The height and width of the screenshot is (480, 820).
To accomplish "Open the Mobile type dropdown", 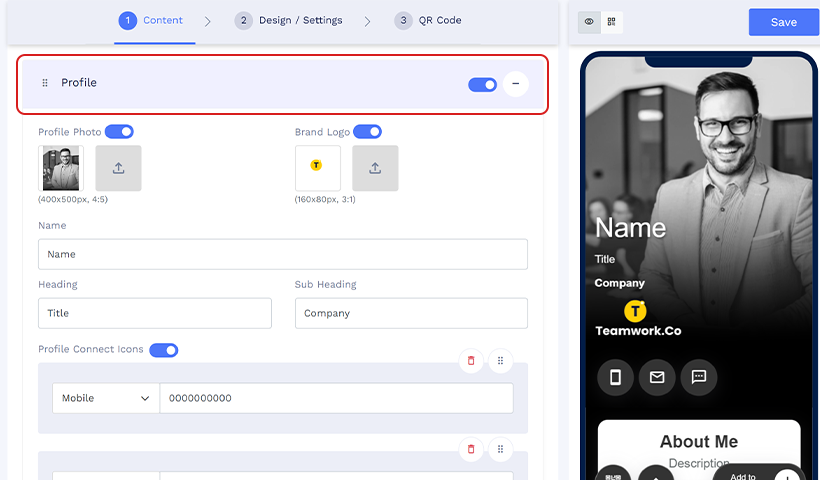I will pyautogui.click(x=106, y=398).
